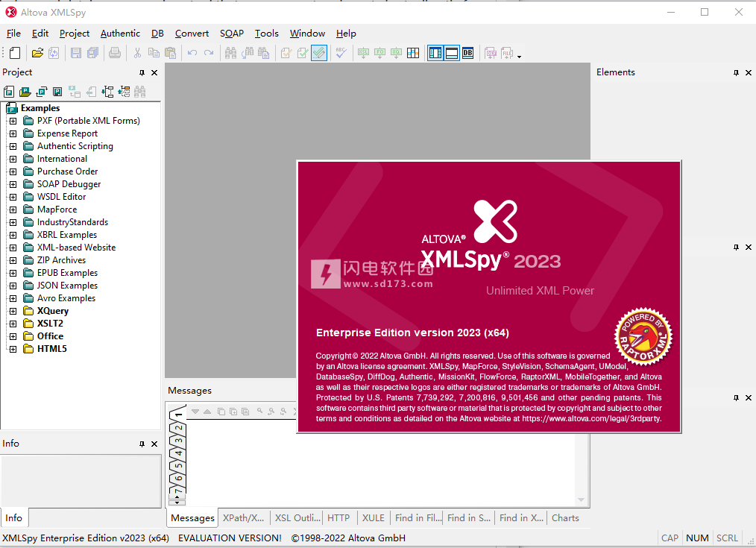Click the Redo arrow icon
Screen dimensions: 756x548
coord(209,52)
